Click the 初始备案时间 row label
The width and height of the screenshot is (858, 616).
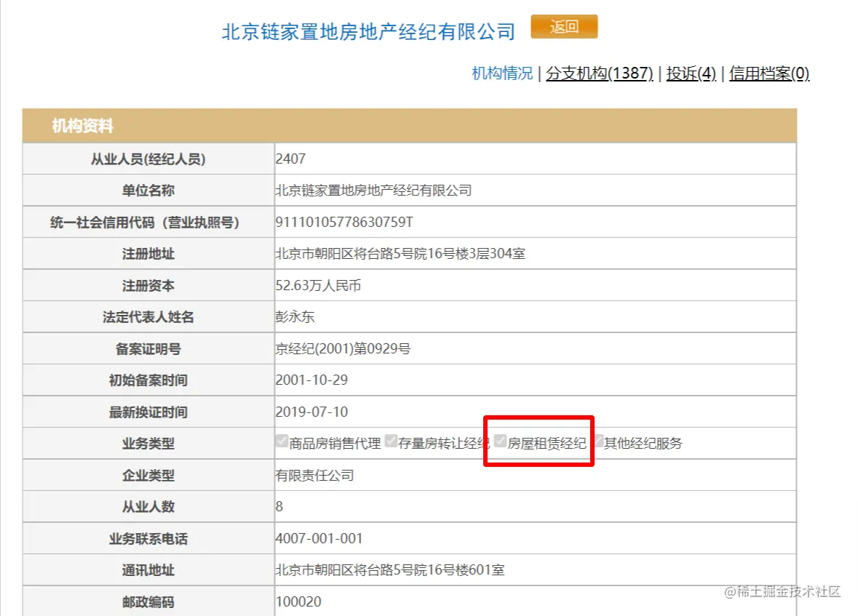148,380
